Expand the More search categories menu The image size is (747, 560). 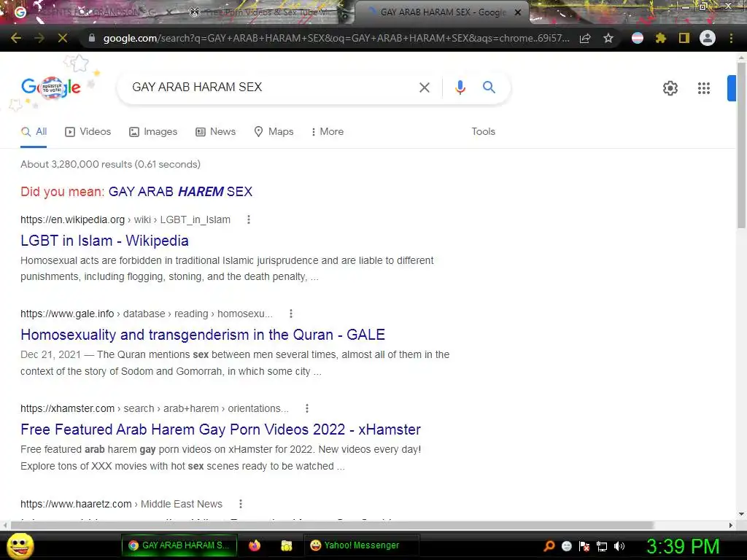[x=328, y=132]
